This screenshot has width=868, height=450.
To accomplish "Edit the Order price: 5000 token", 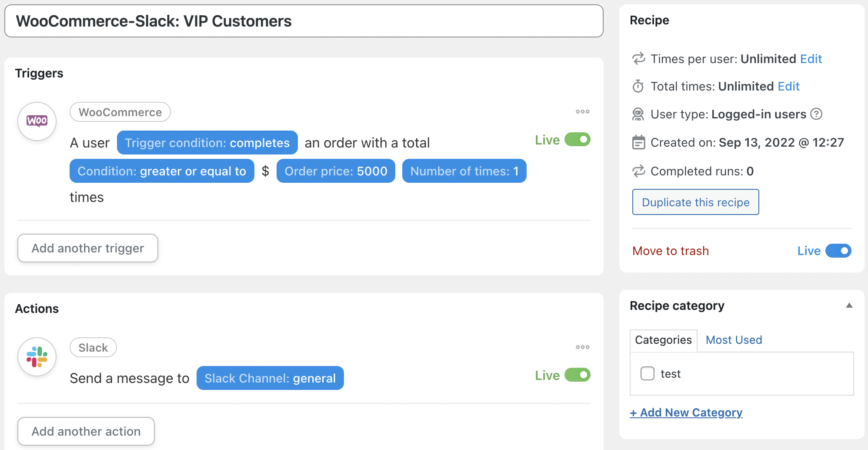I will click(336, 171).
